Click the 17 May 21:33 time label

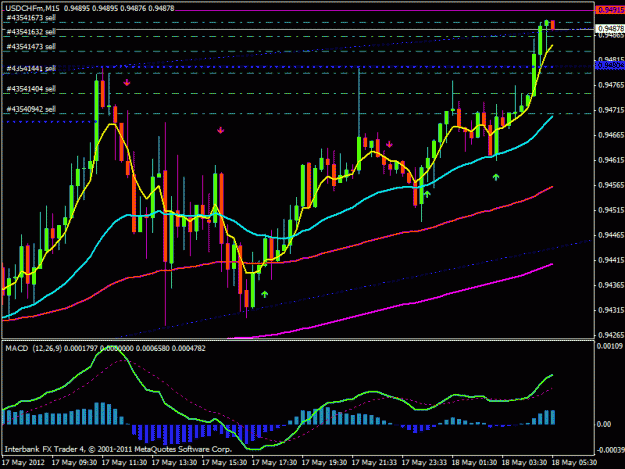pos(374,463)
